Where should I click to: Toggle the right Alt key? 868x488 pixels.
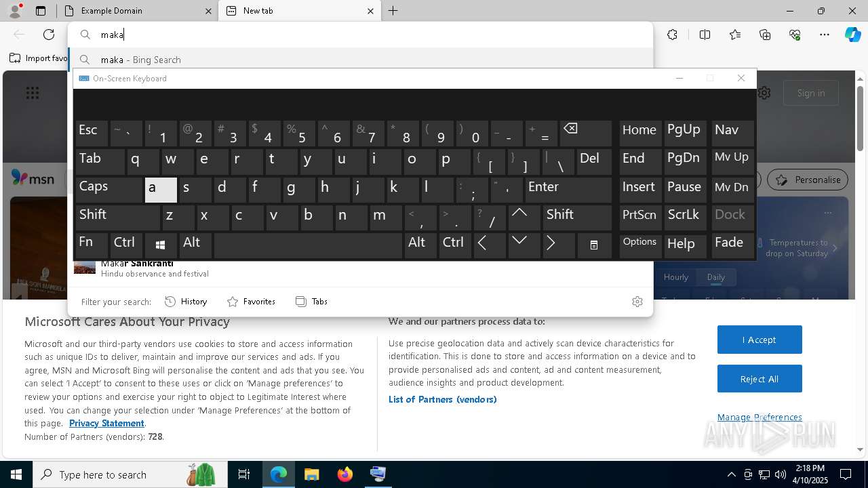[x=420, y=245]
